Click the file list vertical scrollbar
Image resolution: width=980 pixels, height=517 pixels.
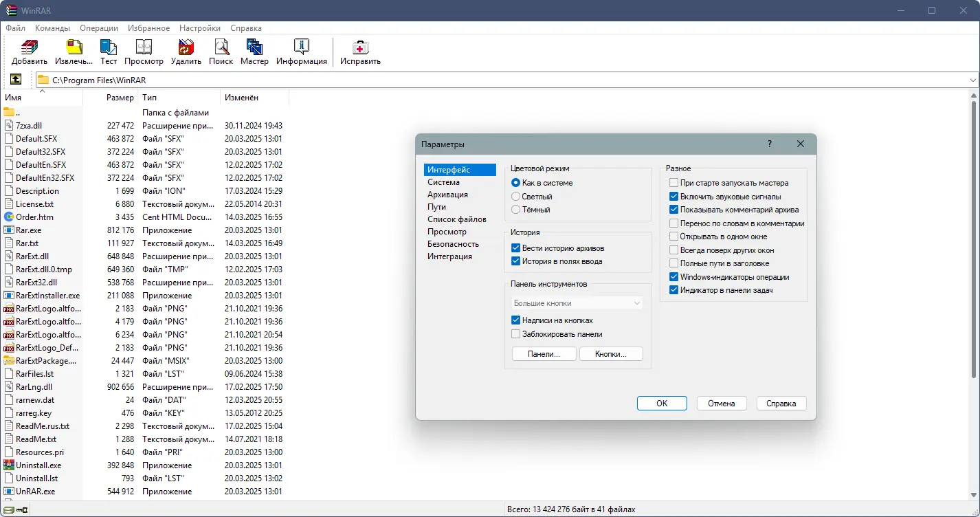[974, 241]
